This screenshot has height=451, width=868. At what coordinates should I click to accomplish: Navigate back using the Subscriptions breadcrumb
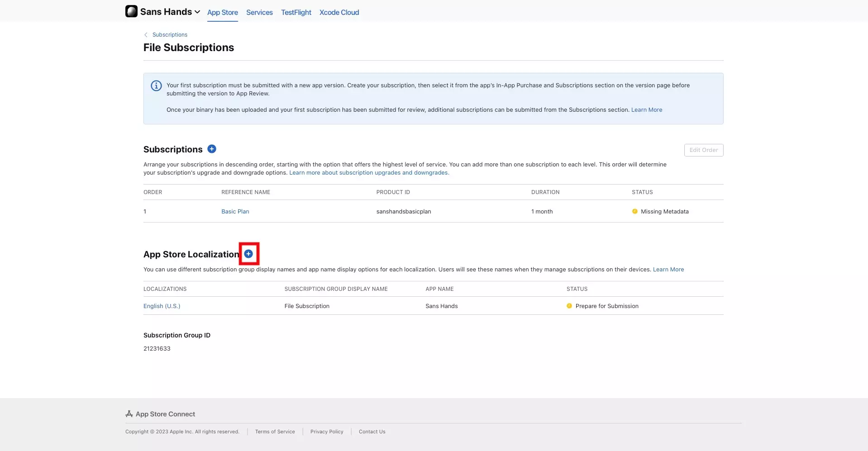(x=169, y=34)
